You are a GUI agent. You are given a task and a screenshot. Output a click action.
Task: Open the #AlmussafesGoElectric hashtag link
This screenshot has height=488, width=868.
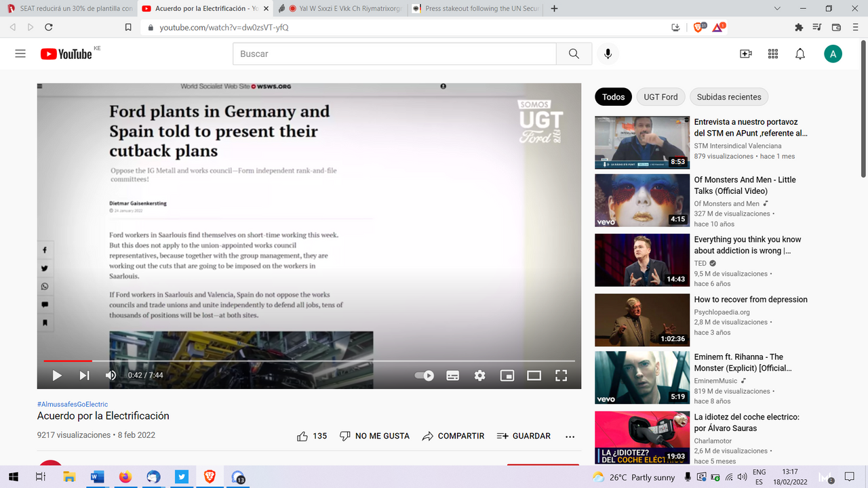click(73, 405)
